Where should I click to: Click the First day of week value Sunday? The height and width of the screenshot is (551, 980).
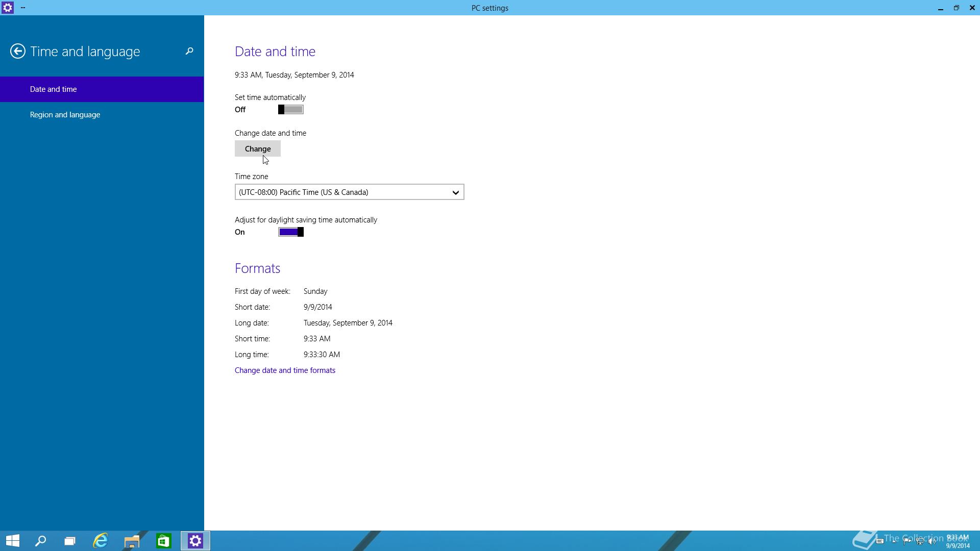click(x=315, y=291)
